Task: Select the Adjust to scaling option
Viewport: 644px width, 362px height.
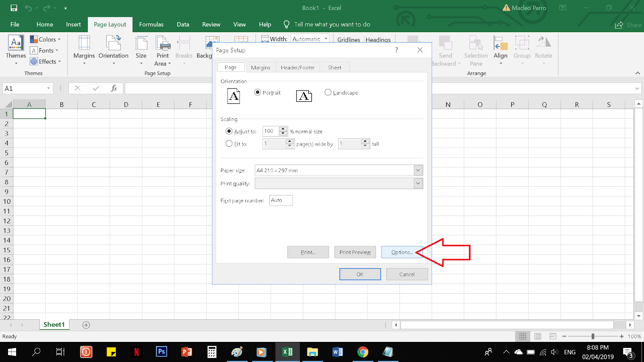Action: pyautogui.click(x=229, y=131)
